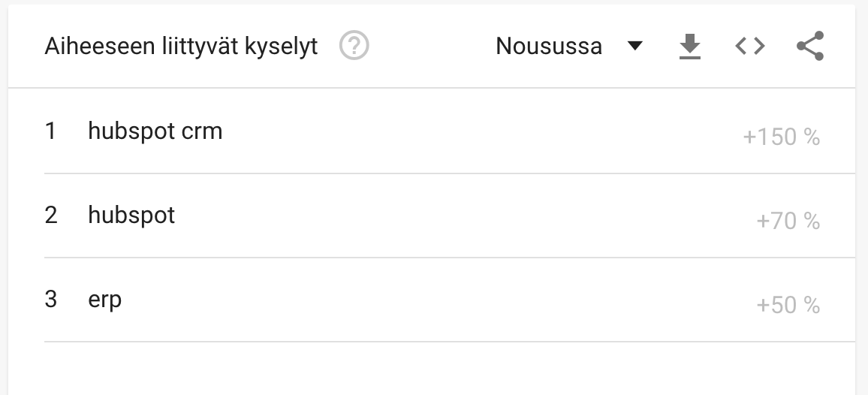Click the Aiheeseen liittyvät kyselyt heading
The height and width of the screenshot is (395, 868).
pyautogui.click(x=181, y=47)
